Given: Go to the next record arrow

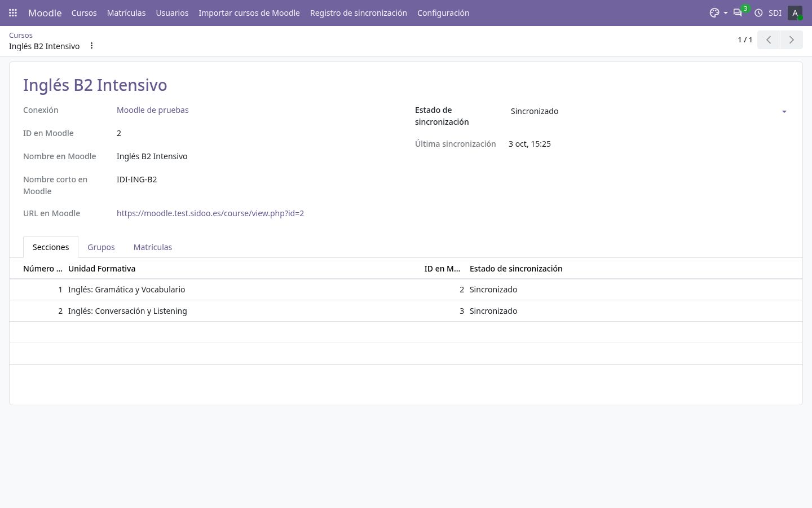Looking at the screenshot, I should click(791, 40).
